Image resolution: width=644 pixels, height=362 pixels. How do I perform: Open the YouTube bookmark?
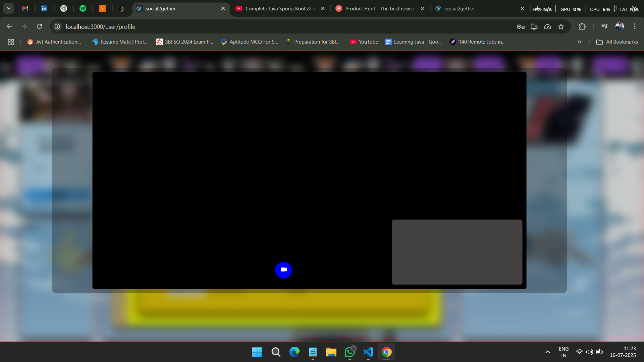(364, 42)
